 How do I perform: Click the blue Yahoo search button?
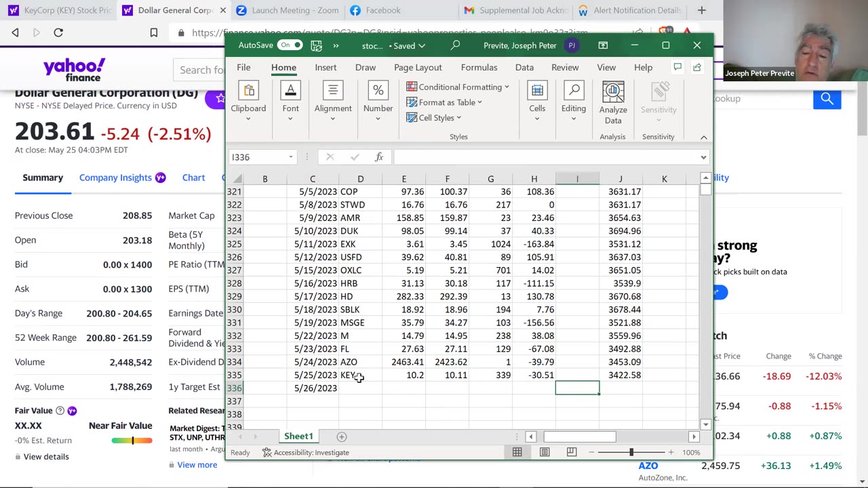point(827,99)
